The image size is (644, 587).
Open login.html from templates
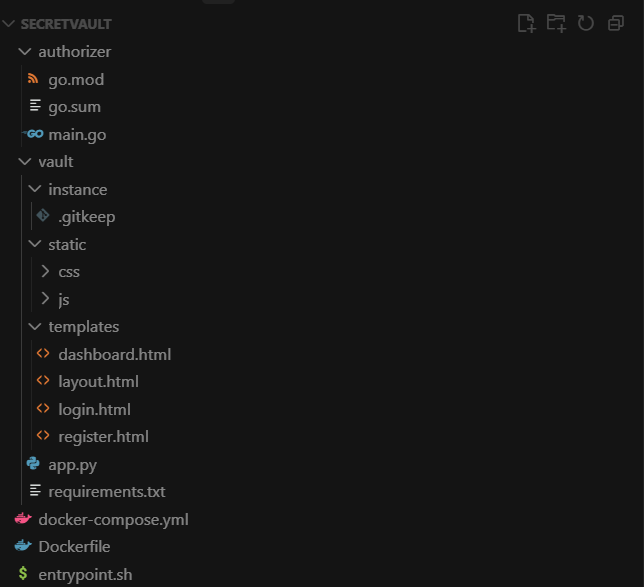pos(94,409)
